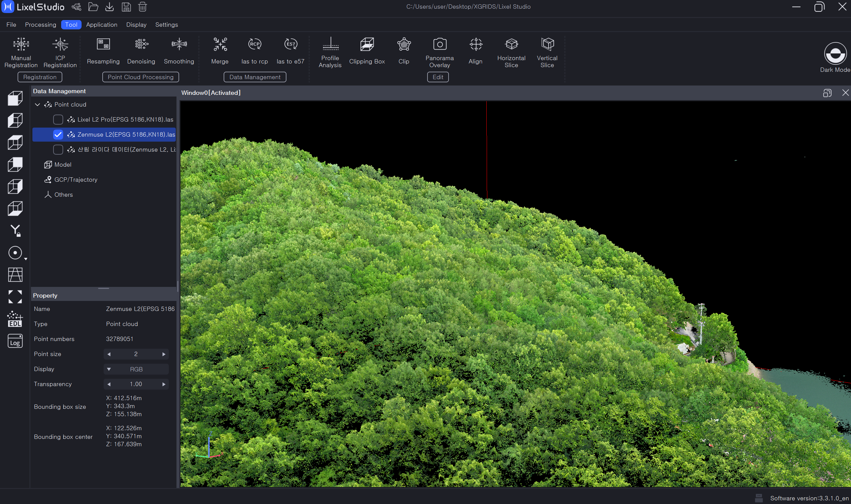Open the Processing menu
This screenshot has width=851, height=504.
40,25
